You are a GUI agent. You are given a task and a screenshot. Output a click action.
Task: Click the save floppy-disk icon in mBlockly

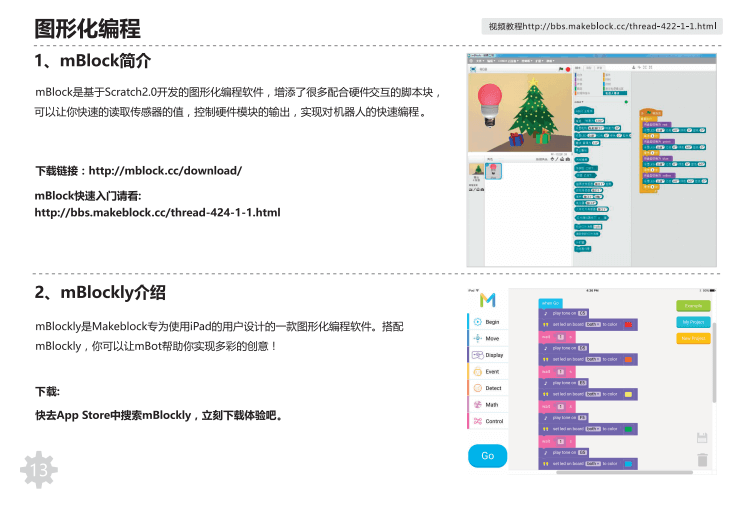pyautogui.click(x=702, y=438)
